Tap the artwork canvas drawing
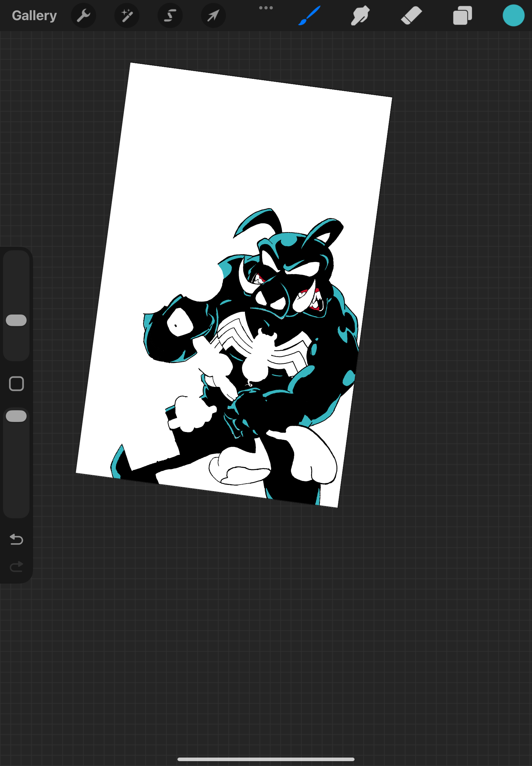 234,285
